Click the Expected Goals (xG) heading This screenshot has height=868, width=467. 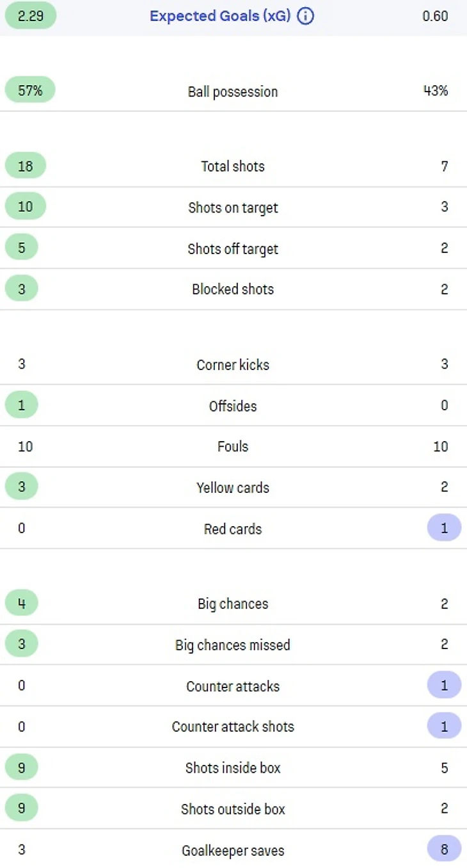coord(220,16)
